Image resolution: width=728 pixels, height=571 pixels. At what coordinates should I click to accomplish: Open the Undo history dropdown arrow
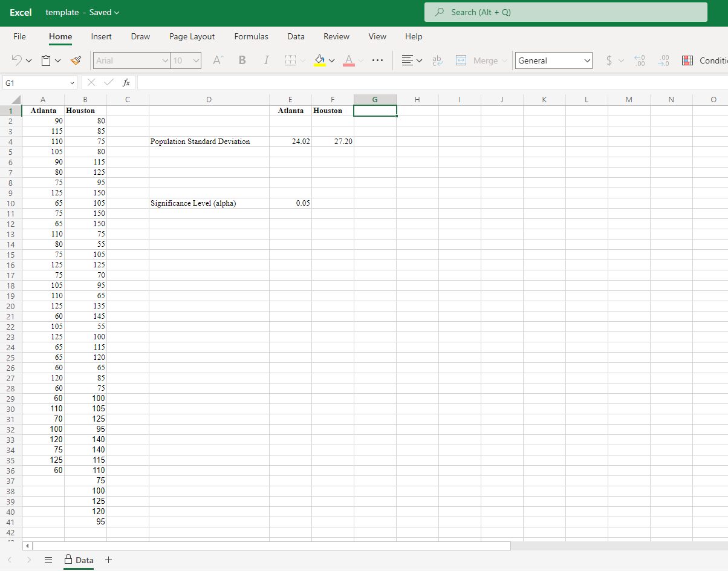[28, 61]
